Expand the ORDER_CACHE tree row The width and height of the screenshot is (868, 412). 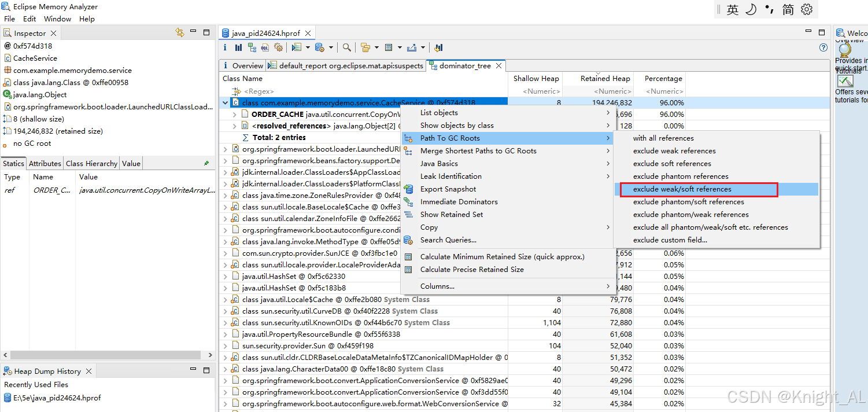235,115
